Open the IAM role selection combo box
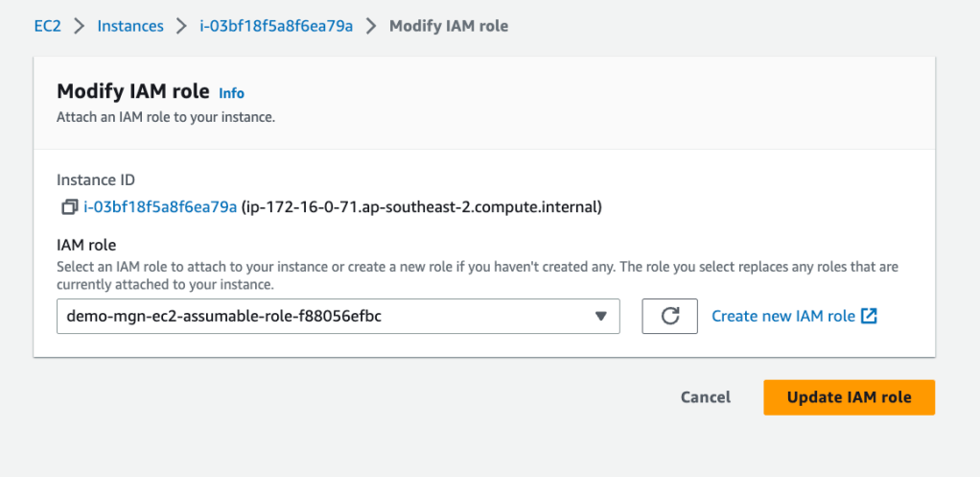This screenshot has width=980, height=477. tap(338, 316)
